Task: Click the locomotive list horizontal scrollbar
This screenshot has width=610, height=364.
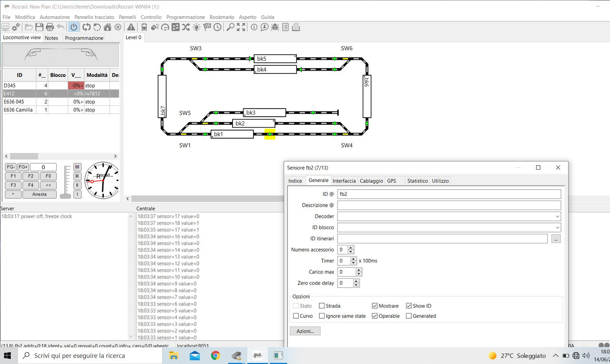Action: coord(61,156)
